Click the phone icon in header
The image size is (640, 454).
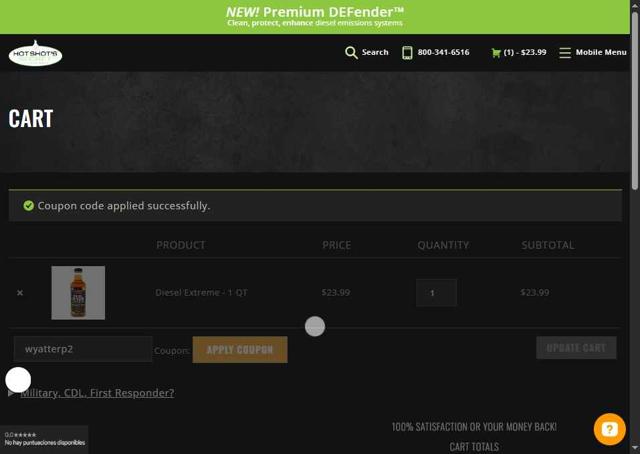407,53
